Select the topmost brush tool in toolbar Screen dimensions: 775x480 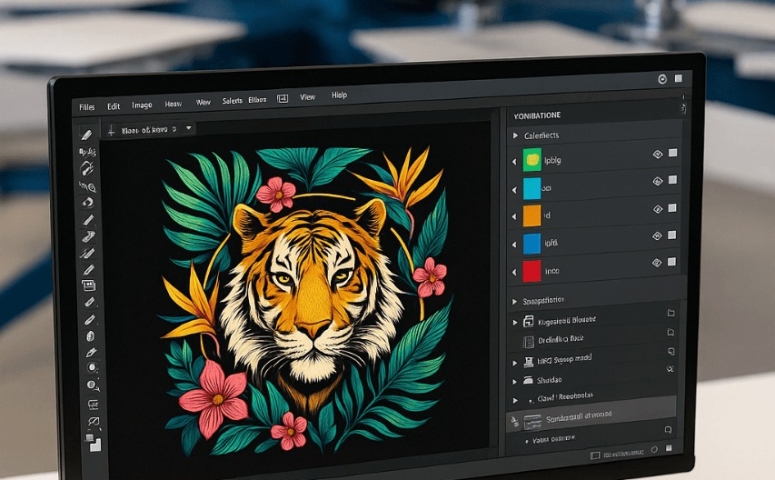tap(87, 134)
